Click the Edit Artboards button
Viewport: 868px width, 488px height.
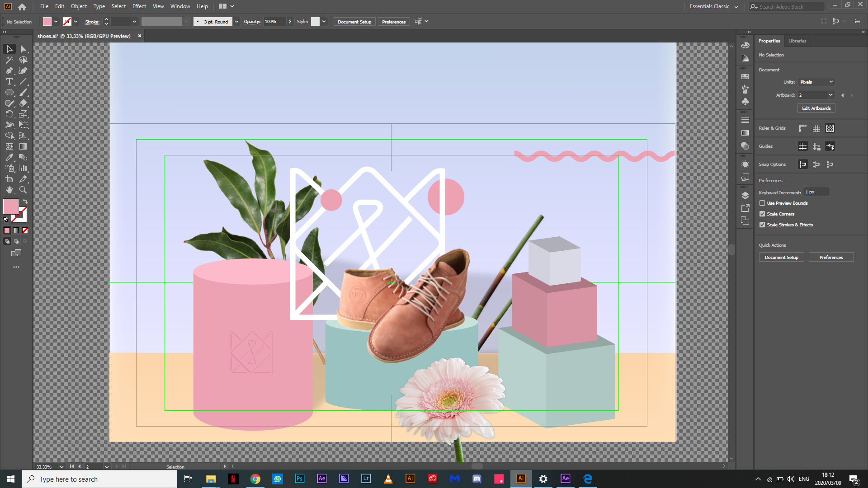point(816,108)
